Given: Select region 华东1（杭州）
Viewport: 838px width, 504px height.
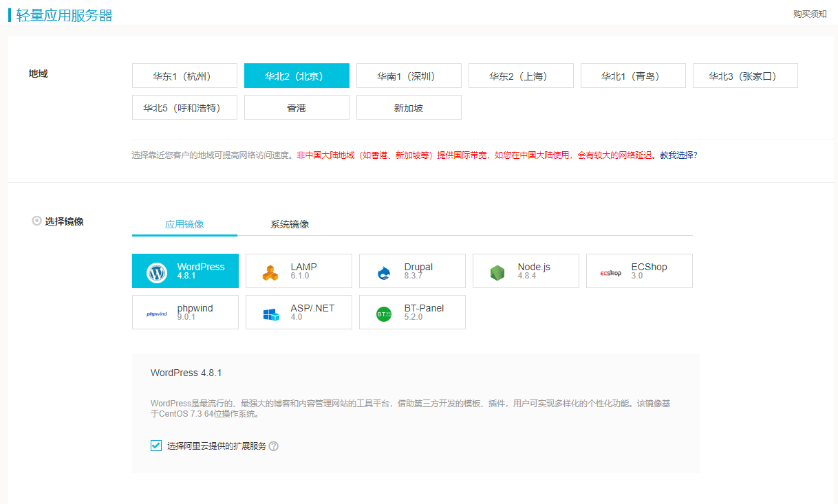Looking at the screenshot, I should 184,76.
